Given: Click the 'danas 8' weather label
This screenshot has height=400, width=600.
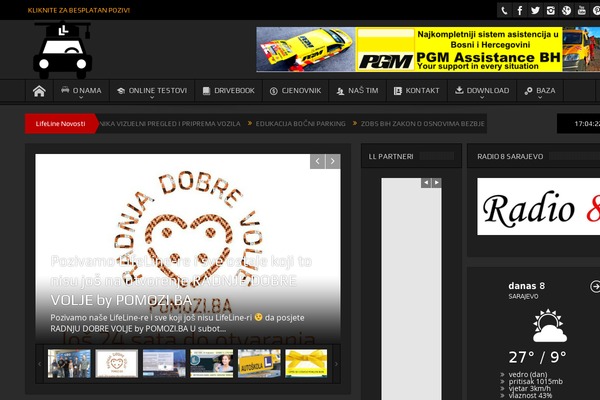Looking at the screenshot, I should coord(527,286).
